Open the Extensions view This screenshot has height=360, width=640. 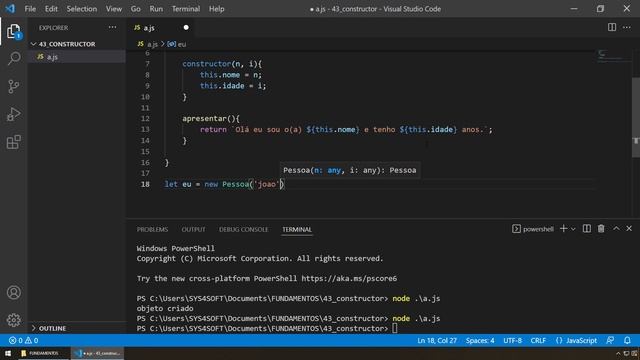13,142
